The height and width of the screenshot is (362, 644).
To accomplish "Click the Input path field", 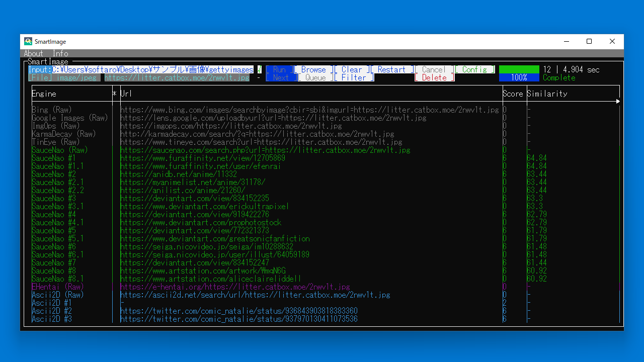I will 153,70.
